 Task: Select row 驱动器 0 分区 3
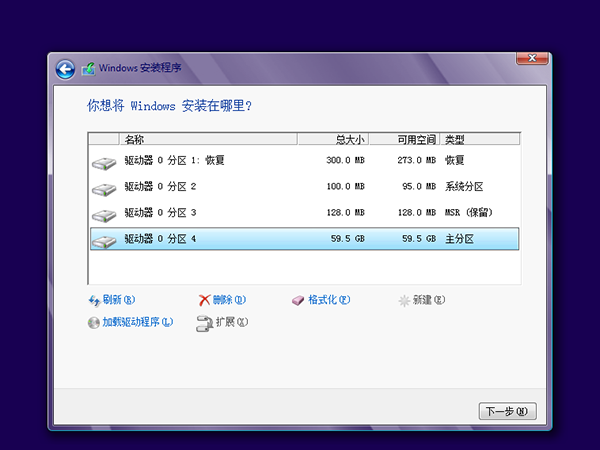(305, 213)
